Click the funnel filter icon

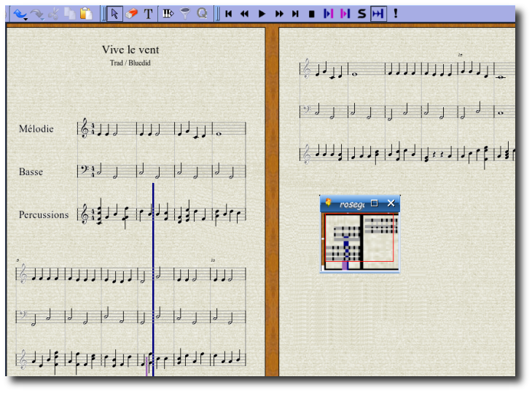(185, 14)
